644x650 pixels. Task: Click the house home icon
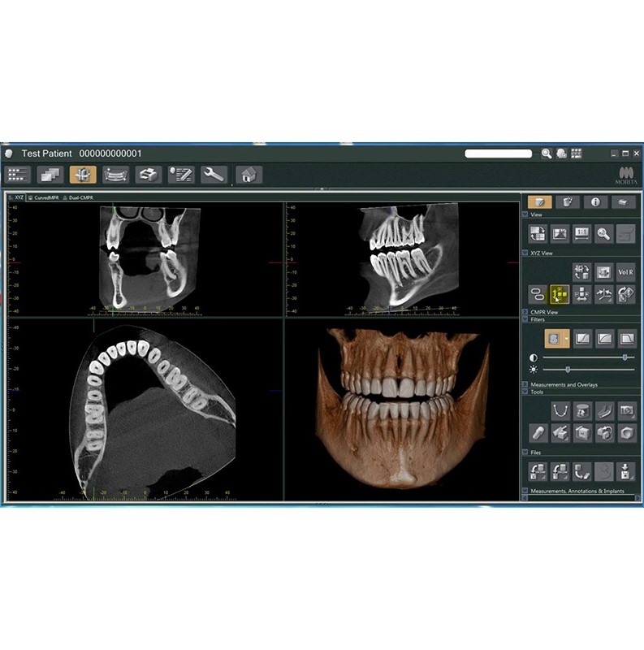pyautogui.click(x=249, y=174)
